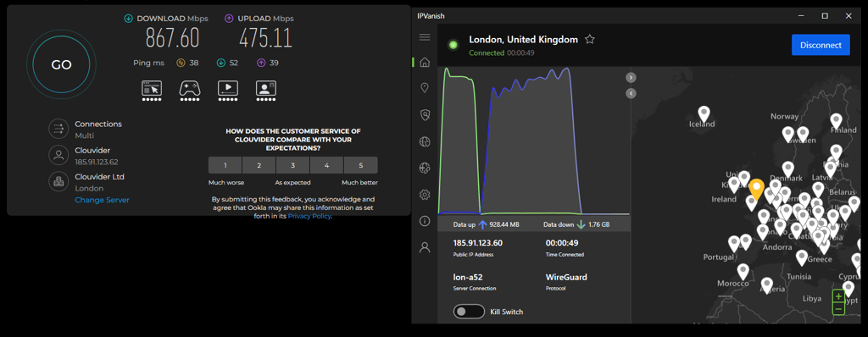Click the upload arrow icon beside UPLOAD Mbps
868x337 pixels.
click(229, 19)
